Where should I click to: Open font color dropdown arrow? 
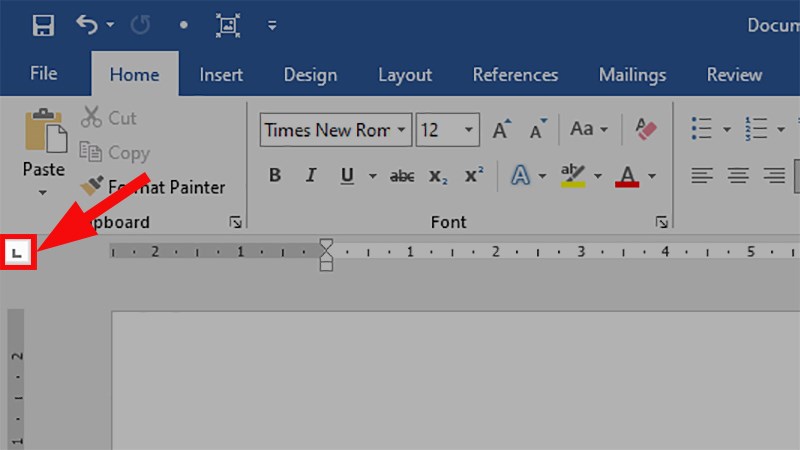pos(652,176)
